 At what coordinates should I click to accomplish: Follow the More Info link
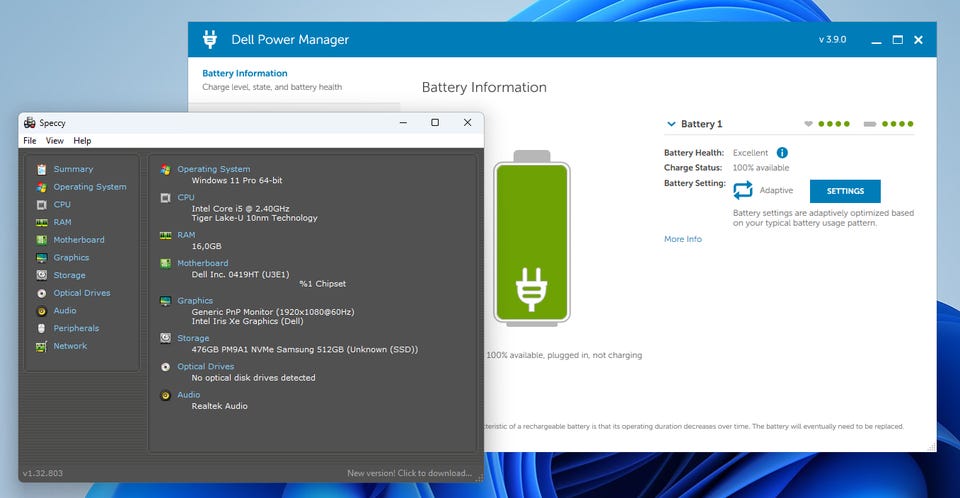coord(683,239)
